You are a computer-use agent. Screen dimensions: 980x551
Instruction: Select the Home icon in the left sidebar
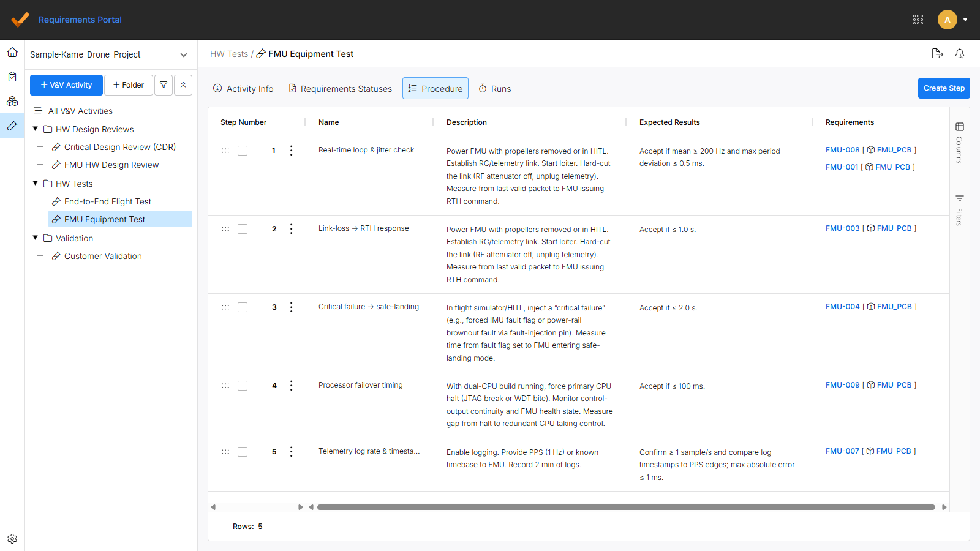(x=12, y=52)
